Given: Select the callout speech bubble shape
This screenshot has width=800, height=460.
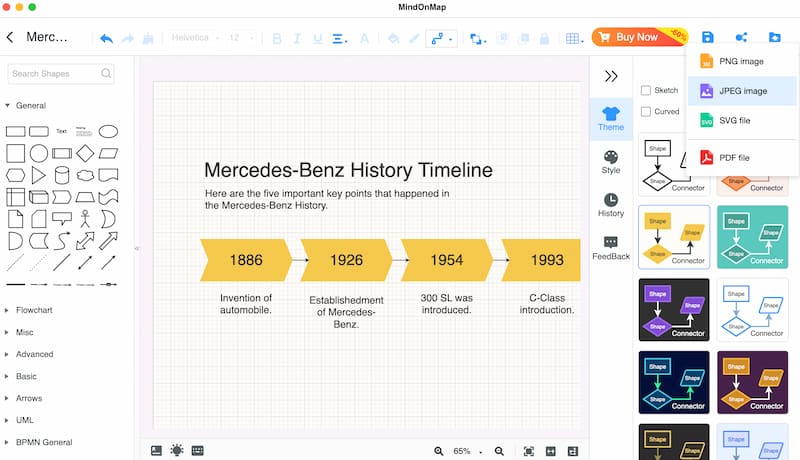Looking at the screenshot, I should [x=62, y=219].
